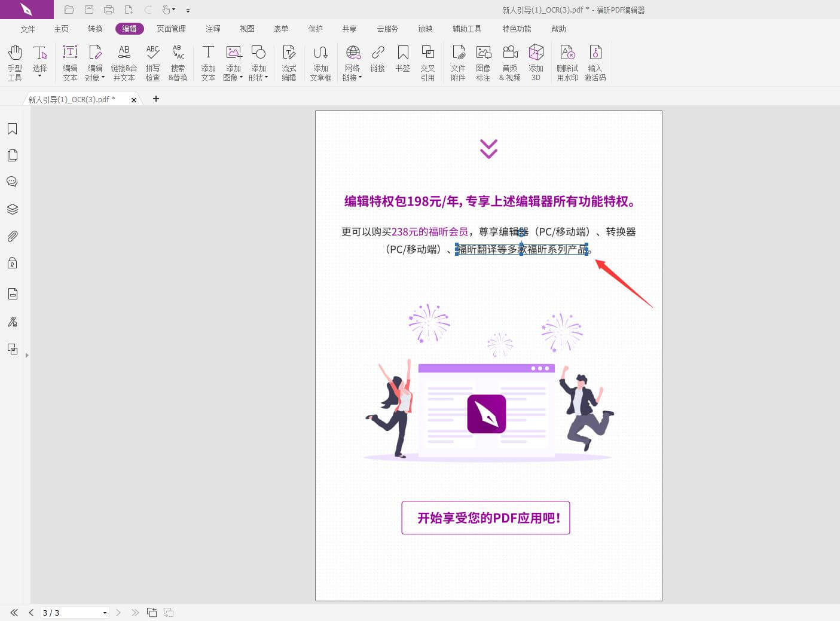Open the Special Features tab (特色功能)
The height and width of the screenshot is (621, 840).
pos(517,29)
